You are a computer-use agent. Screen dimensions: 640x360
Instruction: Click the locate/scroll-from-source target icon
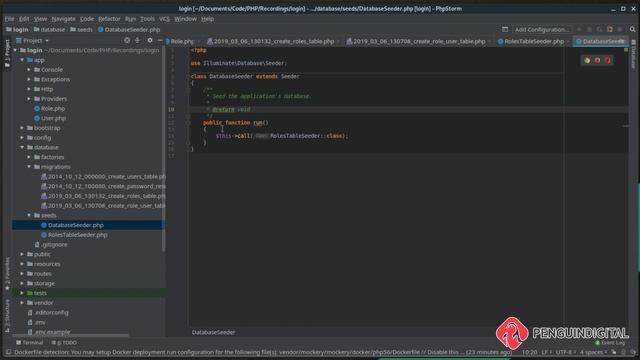127,40
